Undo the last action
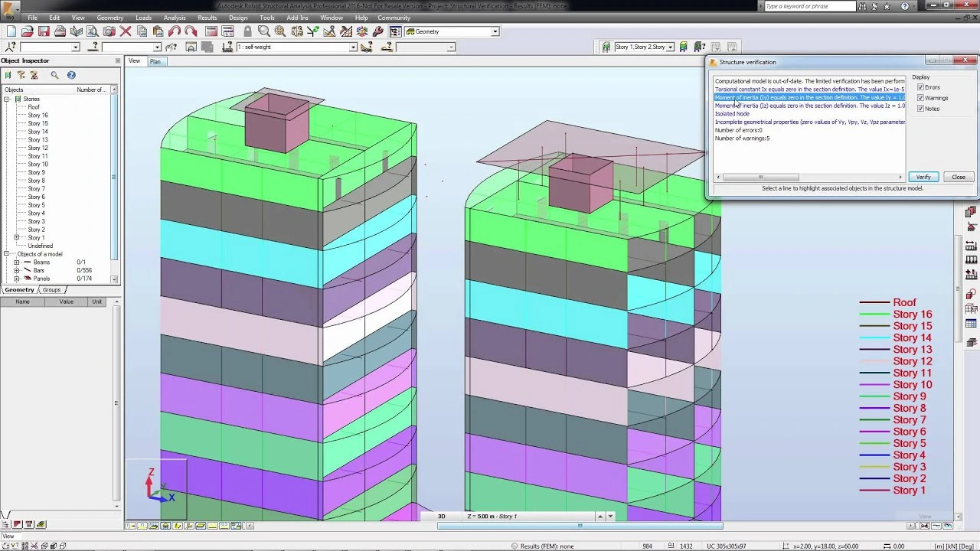The height and width of the screenshot is (551, 980). (175, 31)
